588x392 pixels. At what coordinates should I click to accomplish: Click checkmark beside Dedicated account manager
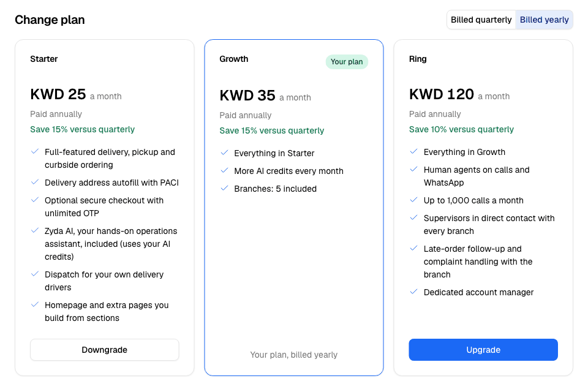click(x=413, y=292)
